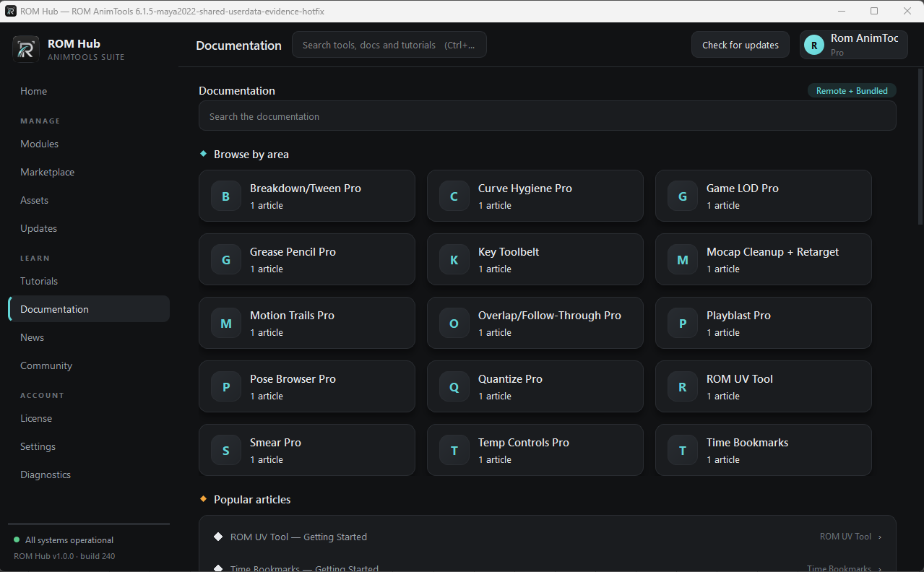Click the Search the documentation field
Viewport: 924px width, 572px height.
pyautogui.click(x=548, y=116)
